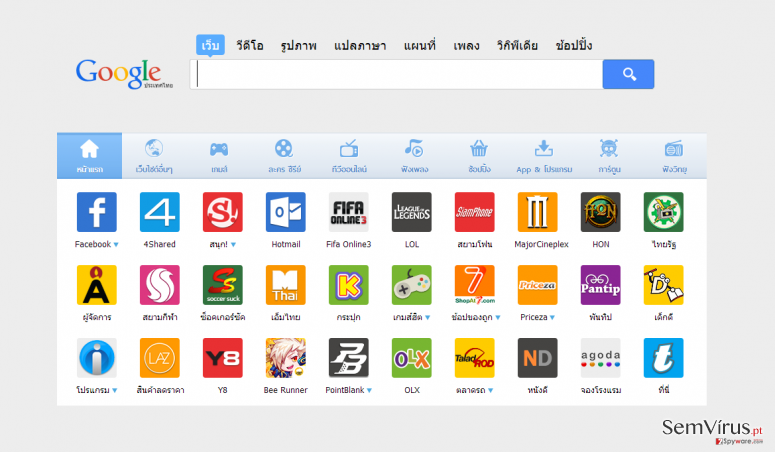Open the Sanook S! icon
The width and height of the screenshot is (775, 453).
click(222, 212)
